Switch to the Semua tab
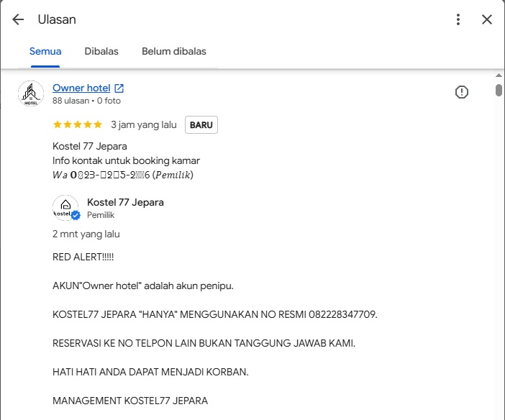Image resolution: width=505 pixels, height=420 pixels. 45,51
